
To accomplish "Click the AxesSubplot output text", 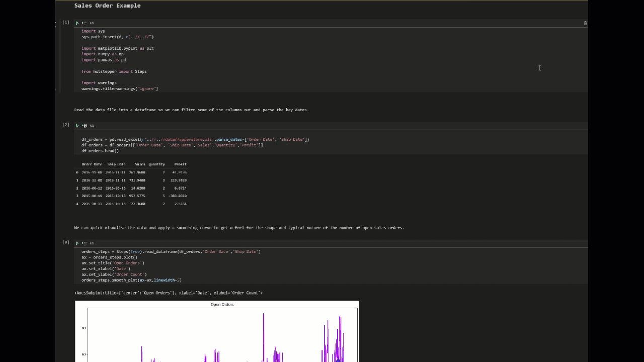I will coord(168,293).
